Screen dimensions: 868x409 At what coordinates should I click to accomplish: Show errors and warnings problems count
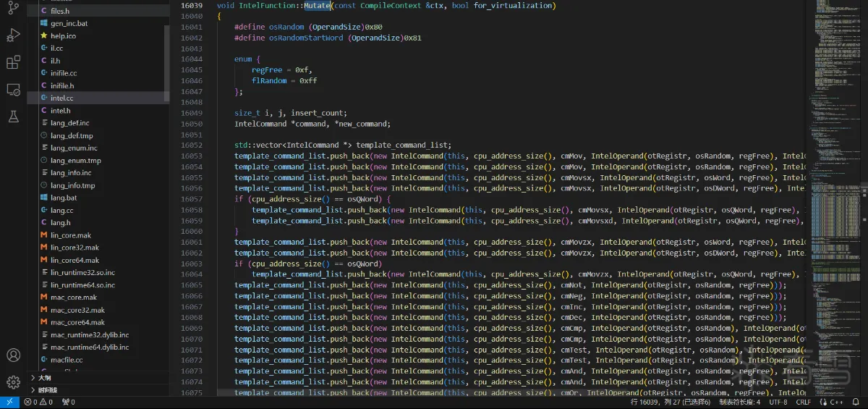(40, 402)
